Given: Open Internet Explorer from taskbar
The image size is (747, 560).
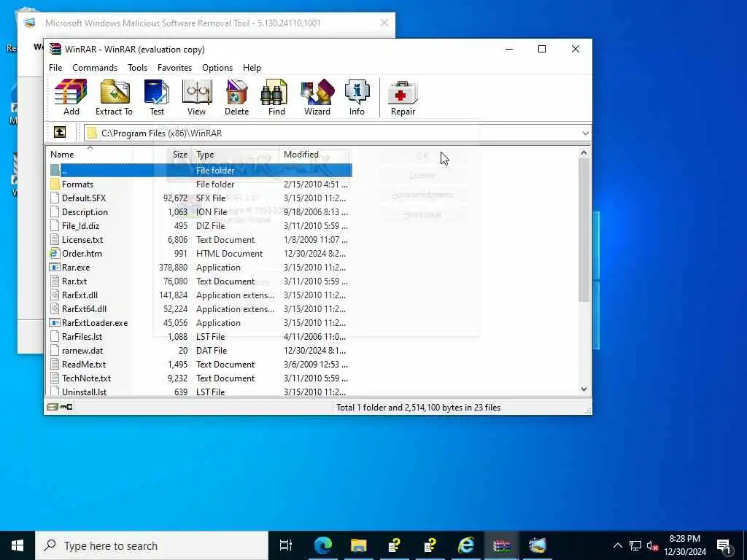Looking at the screenshot, I should tap(466, 545).
